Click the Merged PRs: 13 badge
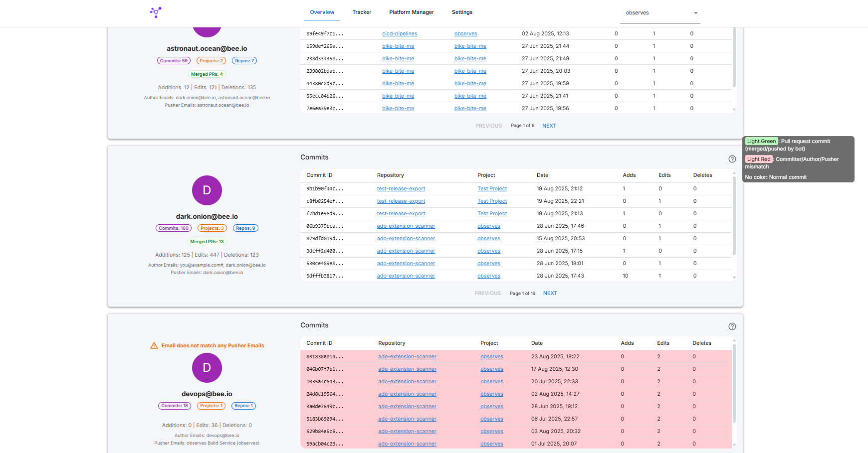The width and height of the screenshot is (868, 453). [x=207, y=242]
